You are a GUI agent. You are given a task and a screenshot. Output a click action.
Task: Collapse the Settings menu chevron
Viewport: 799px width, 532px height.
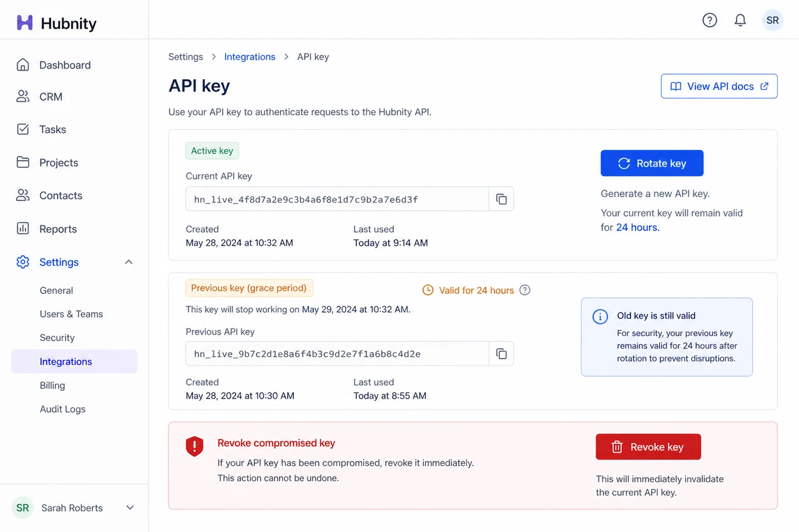point(129,262)
